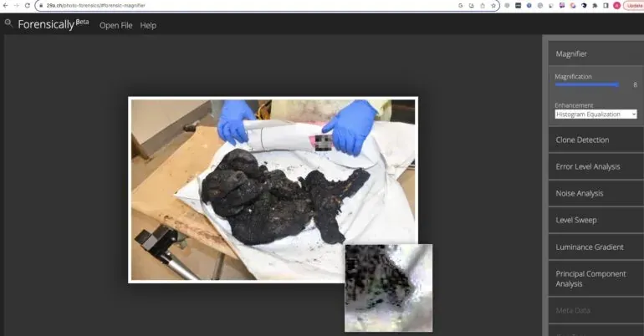
Task: Expand the Clone Detection panel
Action: (x=596, y=140)
